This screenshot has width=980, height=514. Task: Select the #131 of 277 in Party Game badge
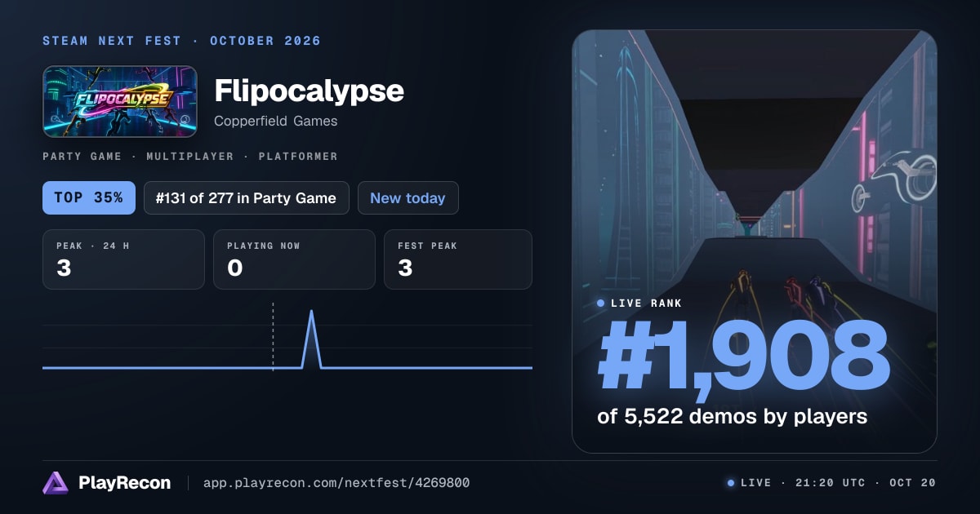click(246, 197)
